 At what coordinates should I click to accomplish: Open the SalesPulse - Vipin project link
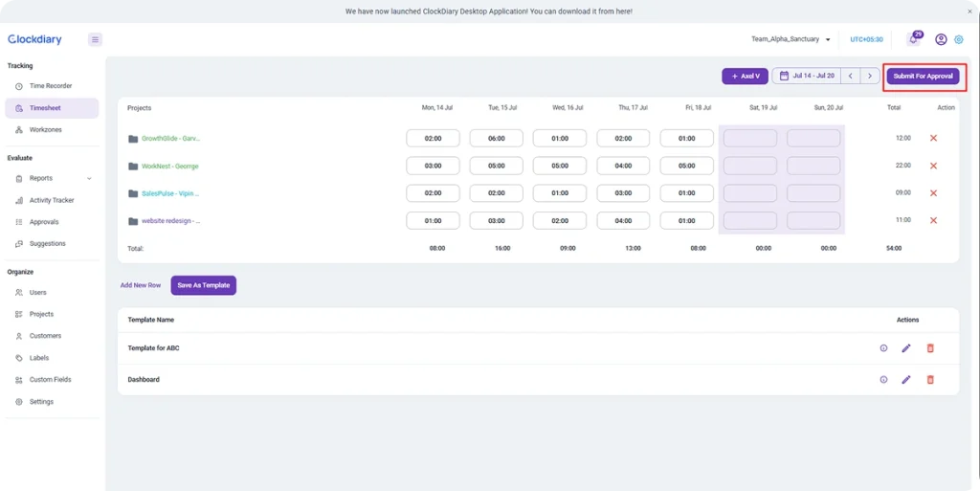170,193
